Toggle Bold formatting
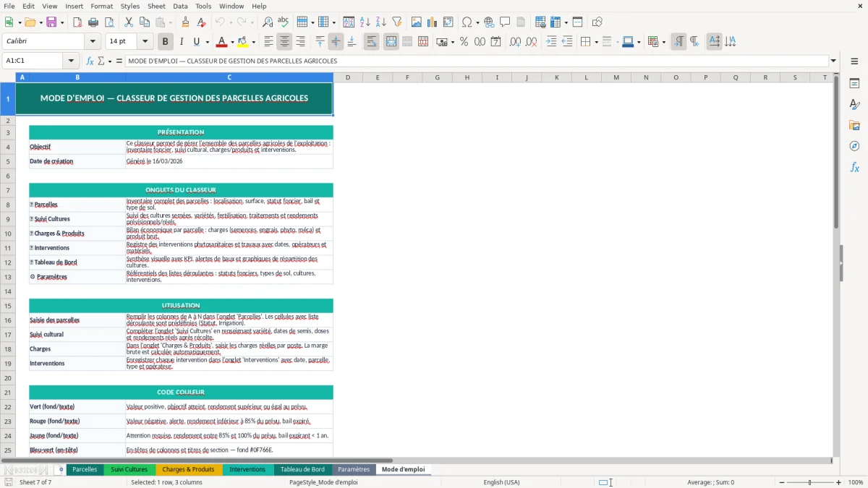This screenshot has width=868, height=488. [x=166, y=42]
